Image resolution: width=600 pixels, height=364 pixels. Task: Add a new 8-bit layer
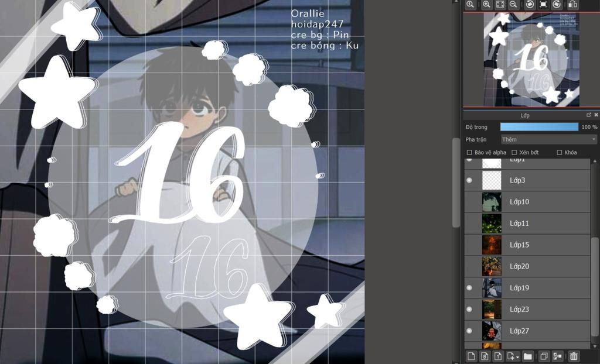click(485, 356)
